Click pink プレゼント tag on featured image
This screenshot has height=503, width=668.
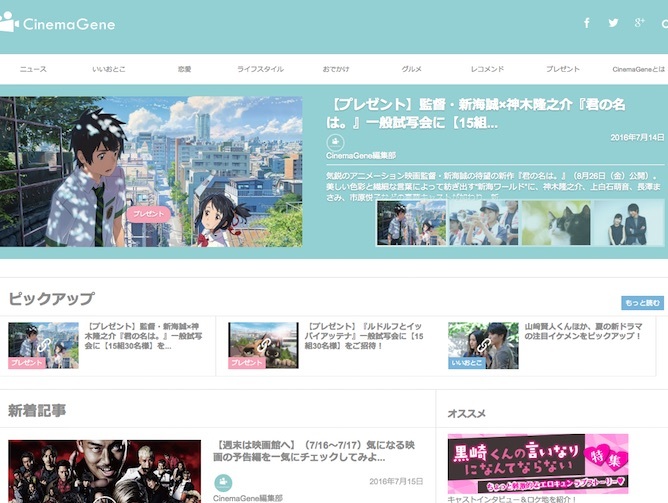148,214
